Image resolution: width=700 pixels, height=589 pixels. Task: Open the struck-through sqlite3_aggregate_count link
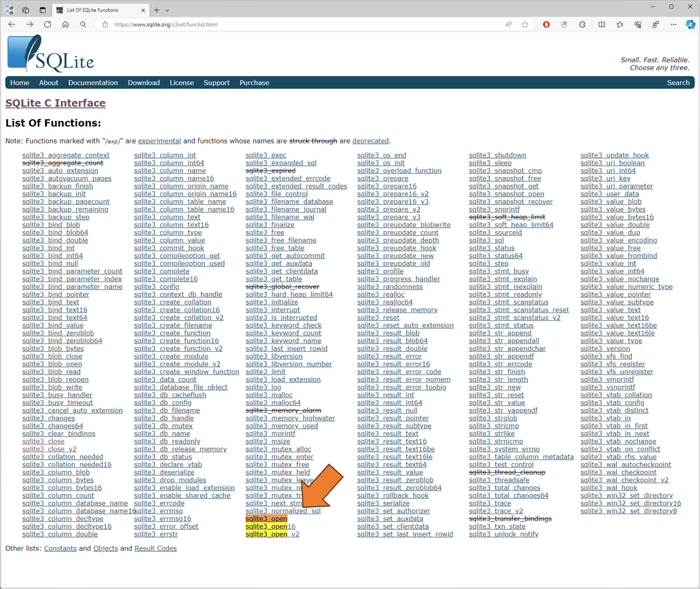tap(63, 163)
